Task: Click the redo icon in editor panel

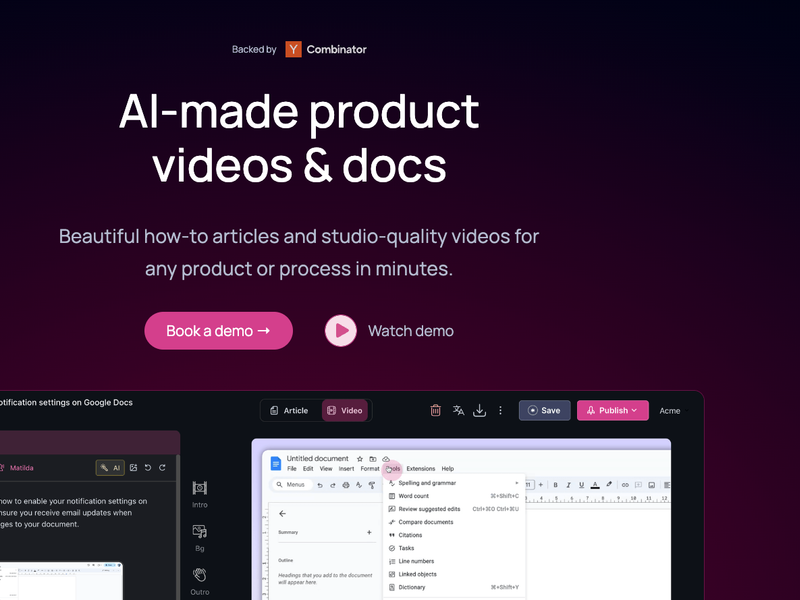Action: coord(163,467)
